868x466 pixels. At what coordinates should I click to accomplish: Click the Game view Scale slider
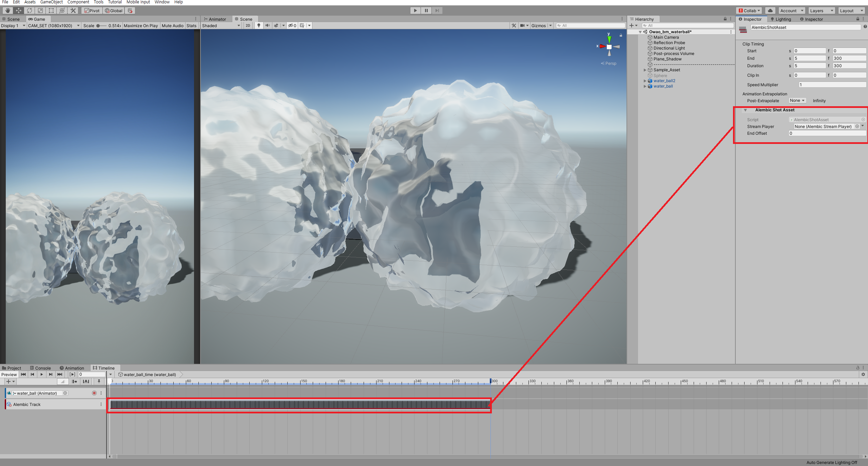click(101, 25)
